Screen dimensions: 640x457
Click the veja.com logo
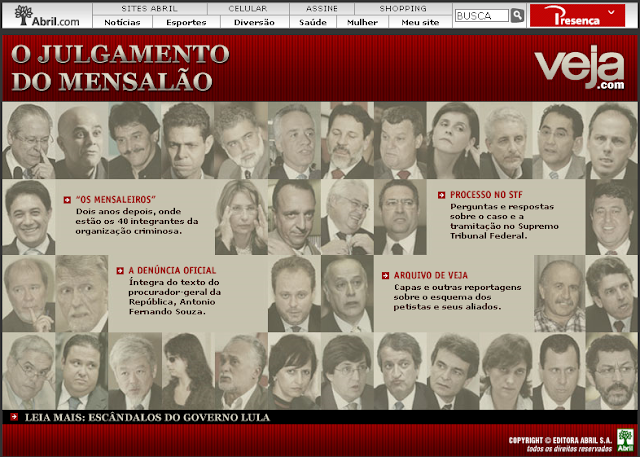coord(579,67)
